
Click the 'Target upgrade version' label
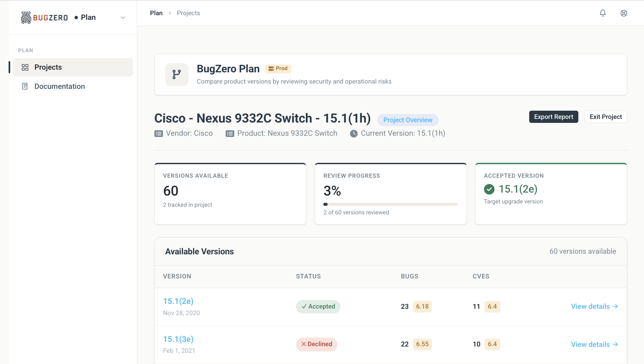pyautogui.click(x=513, y=202)
